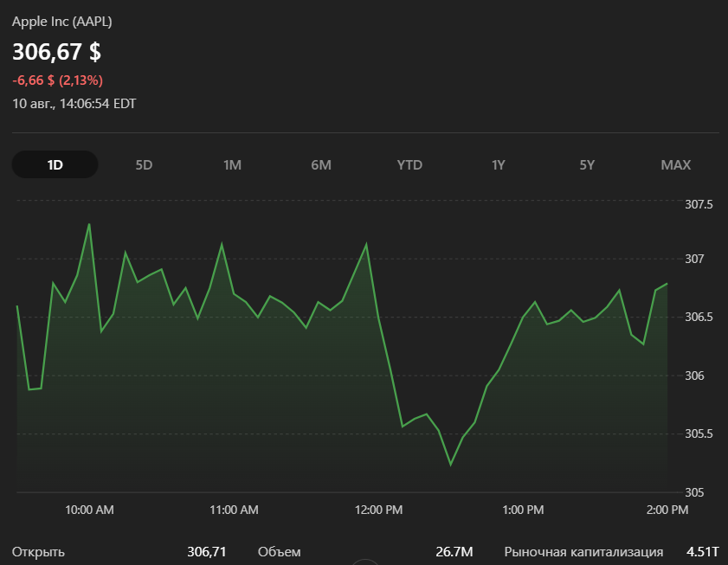728x565 pixels.
Task: Click the timestamp 10 авг., 14:06:54 EDT
Action: click(x=74, y=104)
